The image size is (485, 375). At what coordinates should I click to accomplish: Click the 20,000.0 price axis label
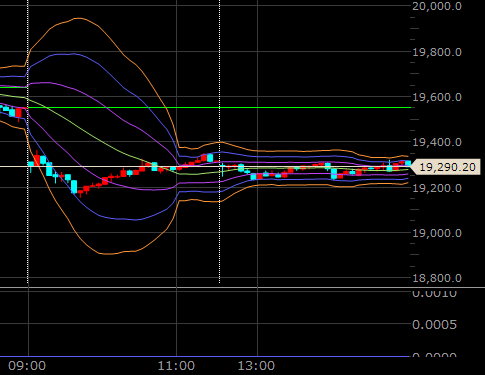[437, 6]
